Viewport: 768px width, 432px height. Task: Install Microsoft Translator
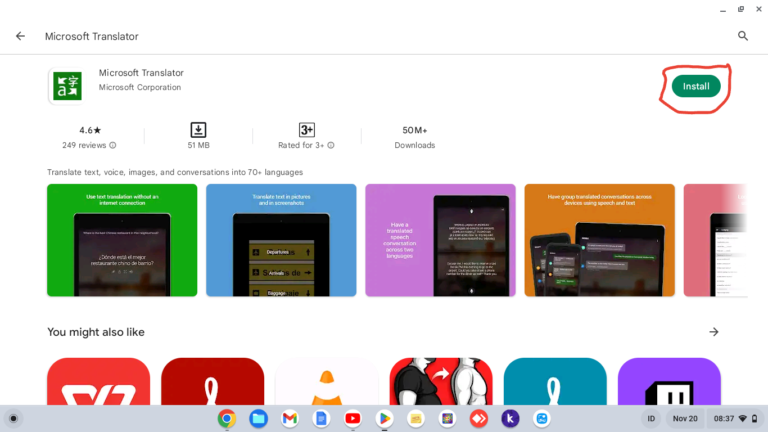coord(696,86)
